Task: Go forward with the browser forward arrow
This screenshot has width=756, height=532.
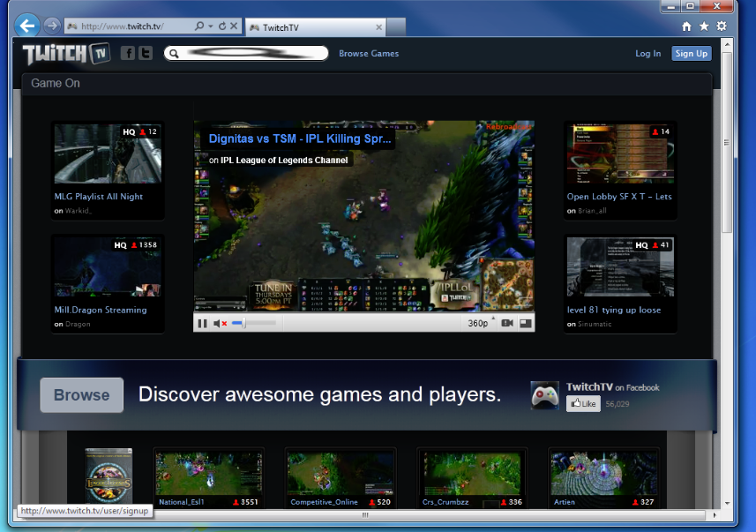Action: pos(52,26)
